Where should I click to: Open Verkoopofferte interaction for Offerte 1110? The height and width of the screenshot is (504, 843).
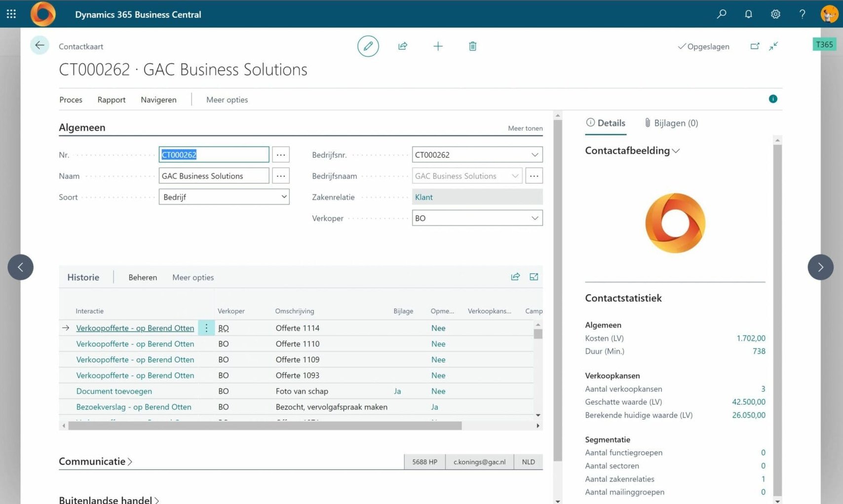point(135,344)
